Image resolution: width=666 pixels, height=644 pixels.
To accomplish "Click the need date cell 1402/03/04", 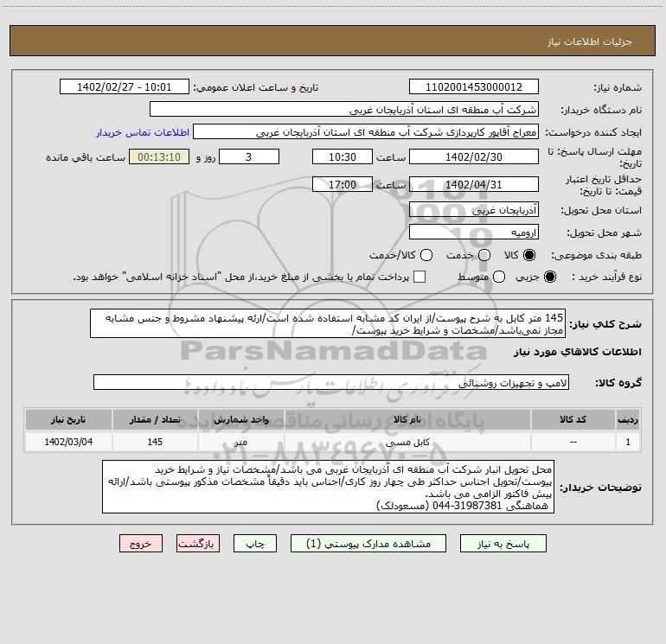I will point(68,442).
